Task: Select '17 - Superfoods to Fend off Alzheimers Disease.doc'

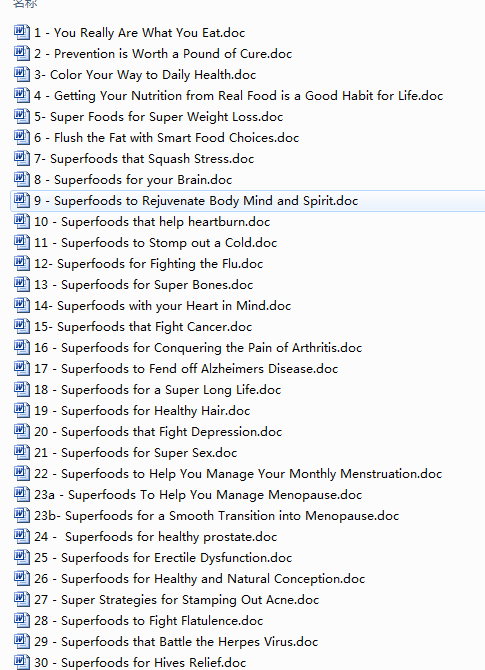Action: [x=186, y=369]
